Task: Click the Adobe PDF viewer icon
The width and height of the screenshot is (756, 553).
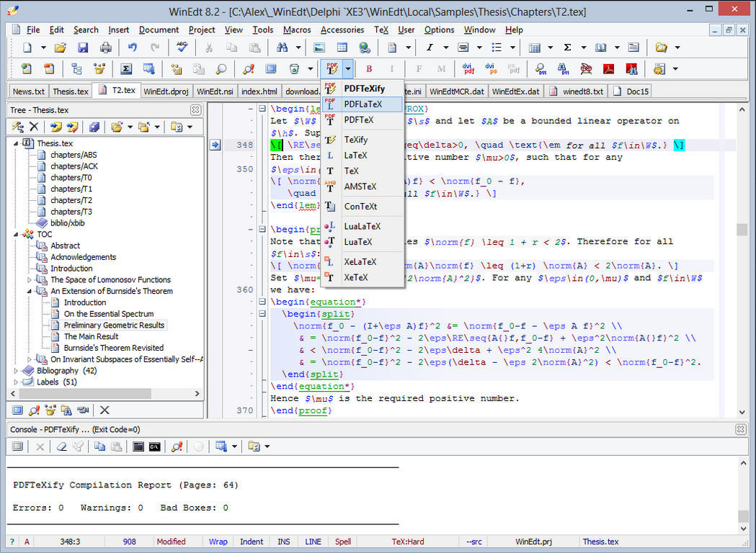Action: pos(609,69)
